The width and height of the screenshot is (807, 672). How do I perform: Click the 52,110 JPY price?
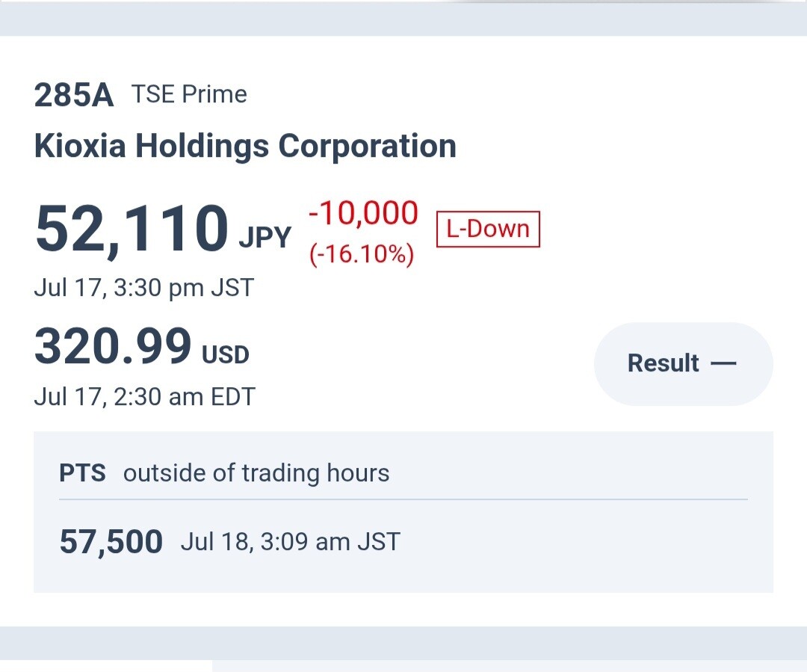(x=163, y=229)
